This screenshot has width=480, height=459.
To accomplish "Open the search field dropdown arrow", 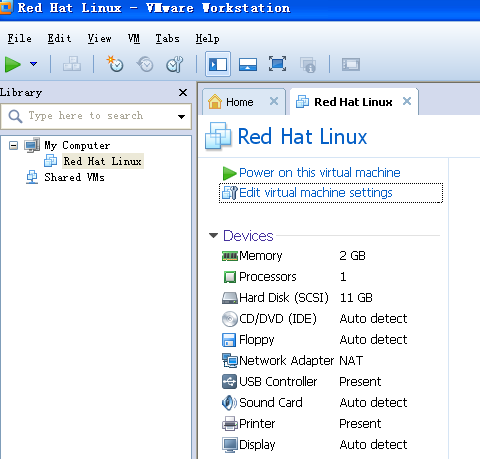I will (181, 117).
